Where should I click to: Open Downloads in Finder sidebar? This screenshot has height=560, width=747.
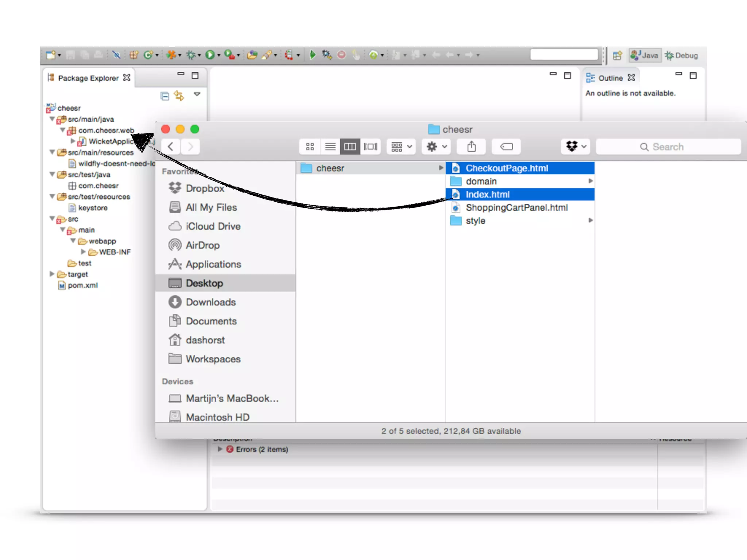pos(210,302)
